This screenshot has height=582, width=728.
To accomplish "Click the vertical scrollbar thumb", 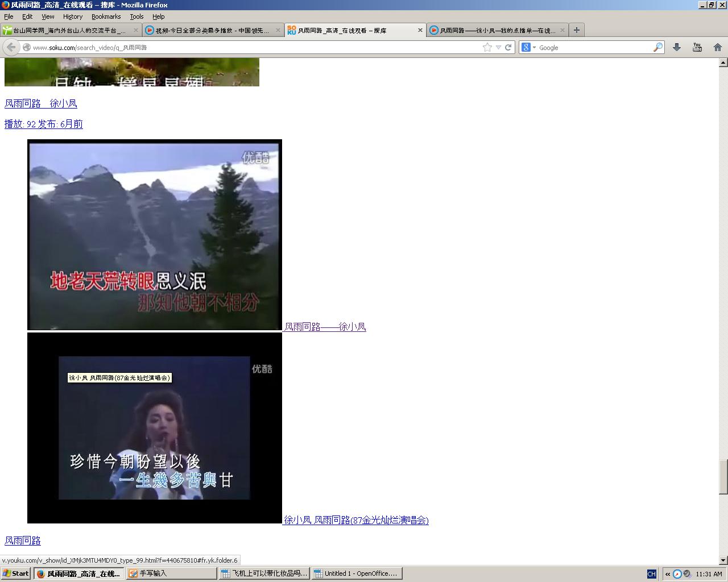I will (x=723, y=476).
